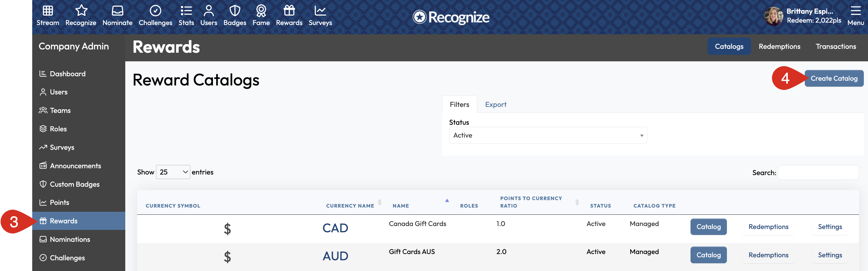Click the Users person icon in top navigation
This screenshot has height=271, width=868.
tap(208, 11)
